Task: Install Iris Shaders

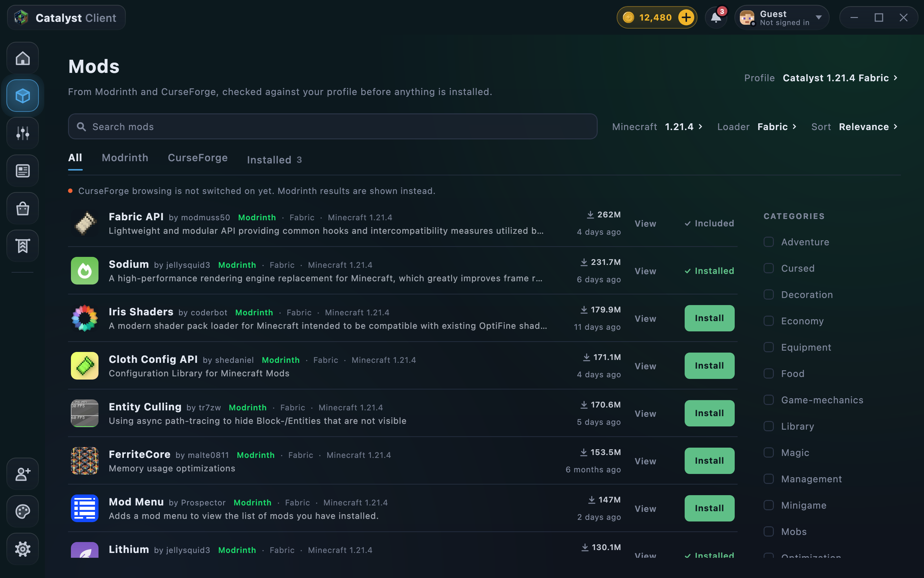Action: (709, 318)
